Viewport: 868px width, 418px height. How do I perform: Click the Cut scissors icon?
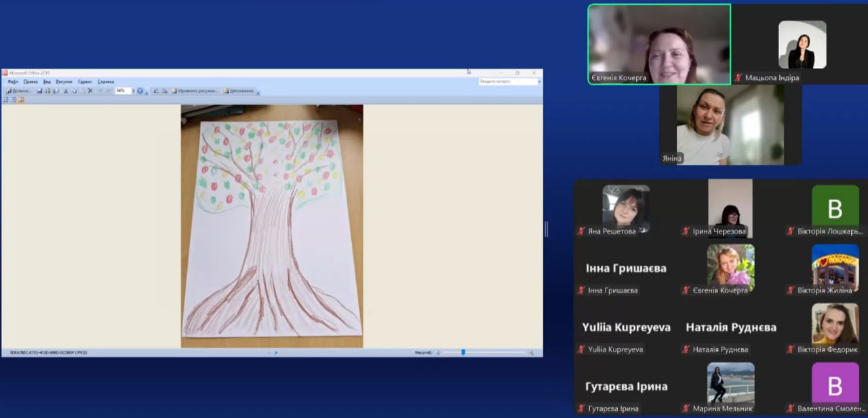point(66,90)
